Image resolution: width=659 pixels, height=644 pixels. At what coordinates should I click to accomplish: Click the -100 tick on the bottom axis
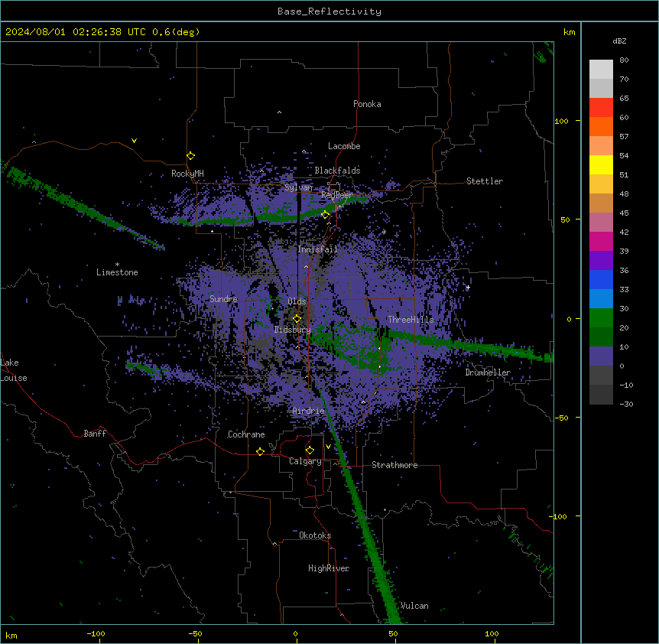click(x=96, y=633)
